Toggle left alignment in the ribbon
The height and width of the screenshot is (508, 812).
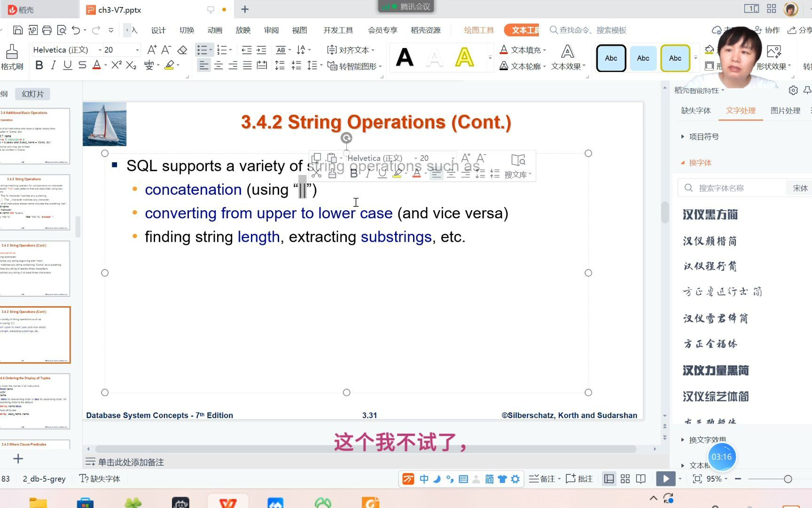tap(203, 65)
